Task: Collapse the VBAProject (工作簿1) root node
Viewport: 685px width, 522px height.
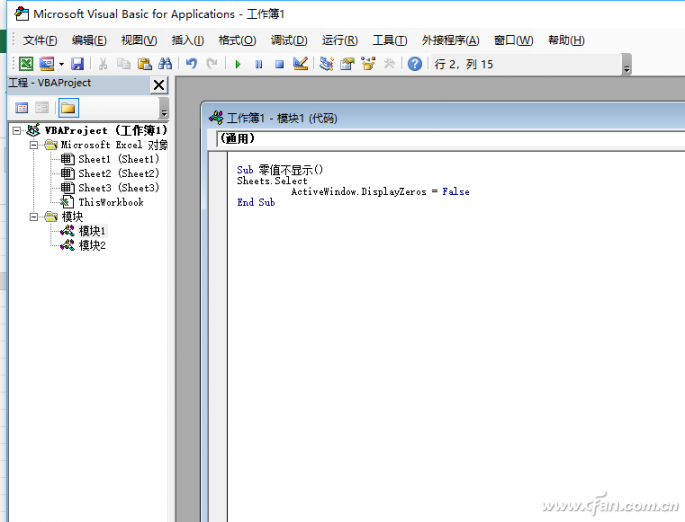Action: [17, 131]
